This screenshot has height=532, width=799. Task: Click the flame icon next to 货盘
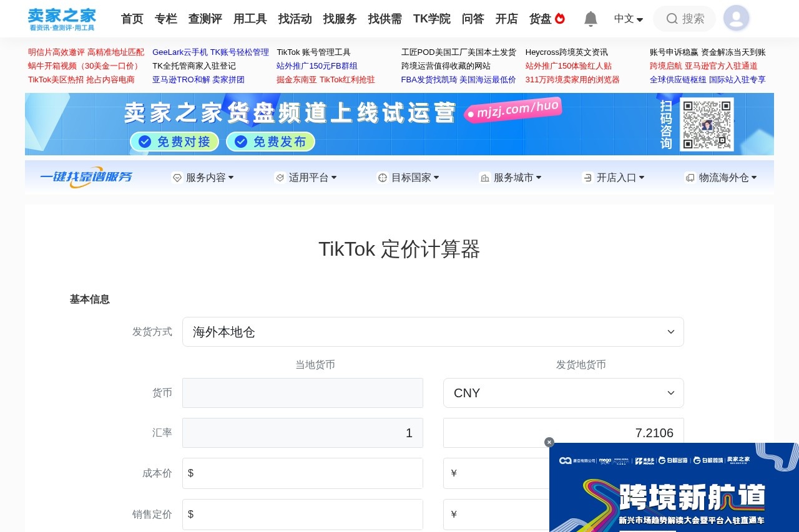[559, 17]
